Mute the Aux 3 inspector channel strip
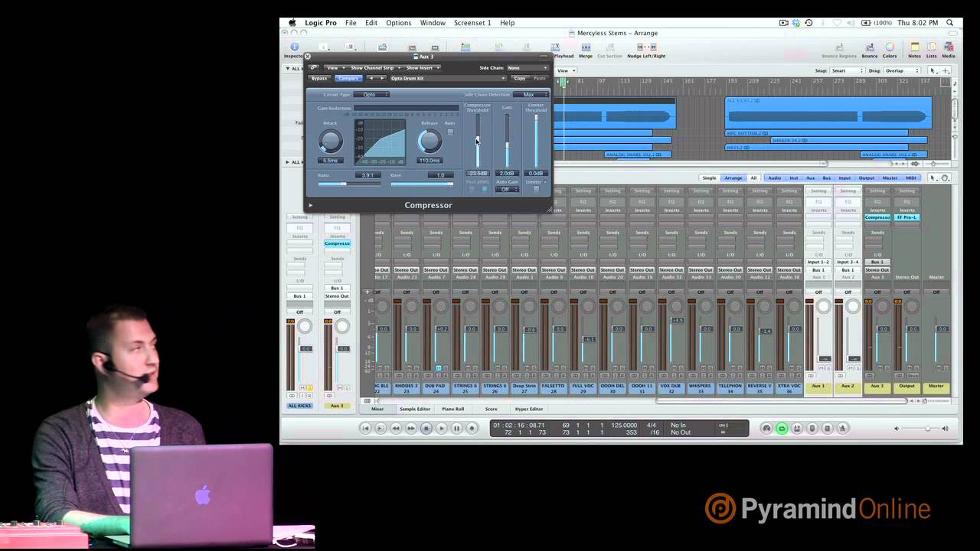The width and height of the screenshot is (980, 551). [341, 388]
